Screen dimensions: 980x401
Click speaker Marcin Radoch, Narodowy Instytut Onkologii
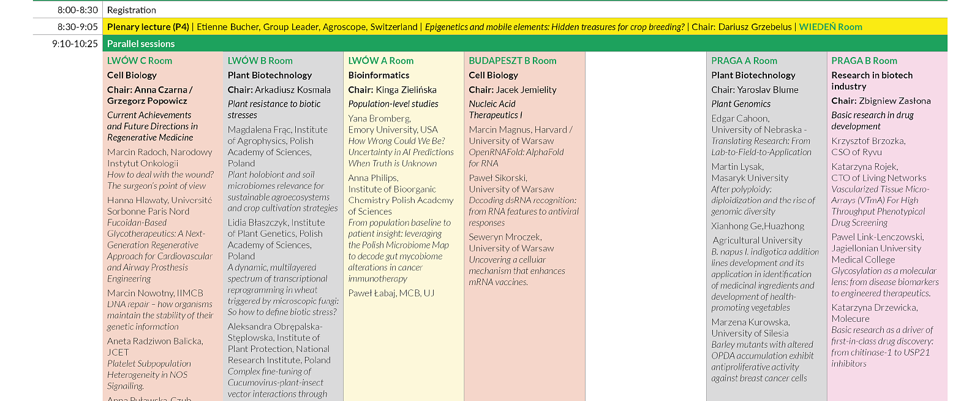[x=160, y=158]
